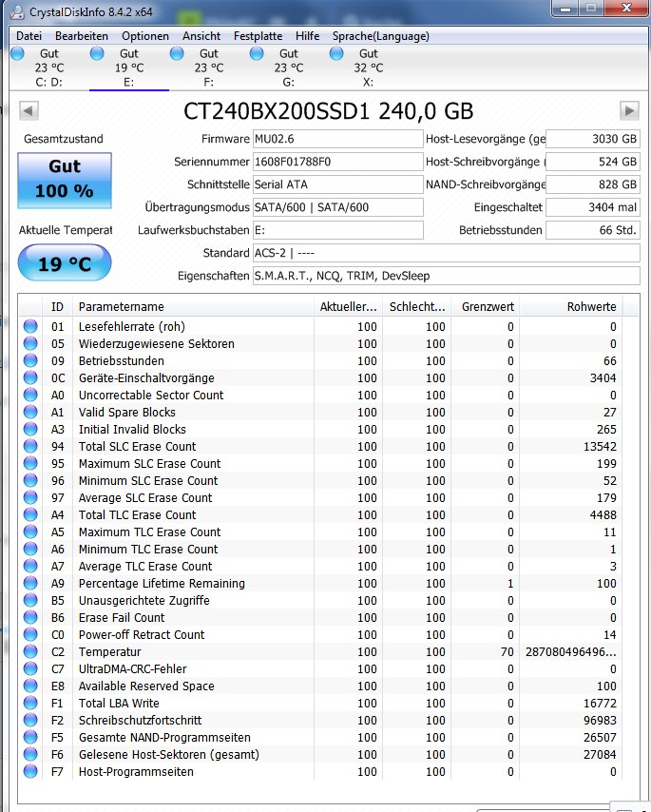Open the Festplatte menu
Viewport: 651px width, 812px height.
tap(258, 36)
